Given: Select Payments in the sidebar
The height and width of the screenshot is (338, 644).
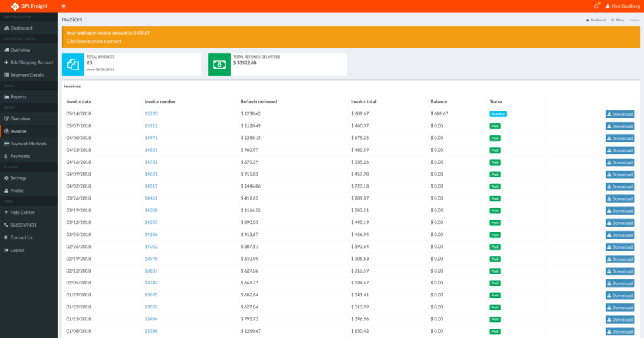Looking at the screenshot, I should coord(19,156).
